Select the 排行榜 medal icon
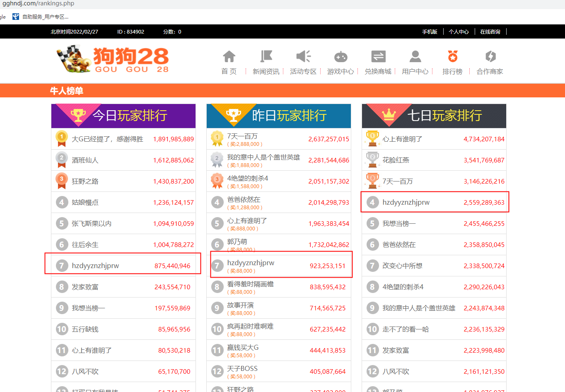The image size is (565, 392). (x=452, y=57)
